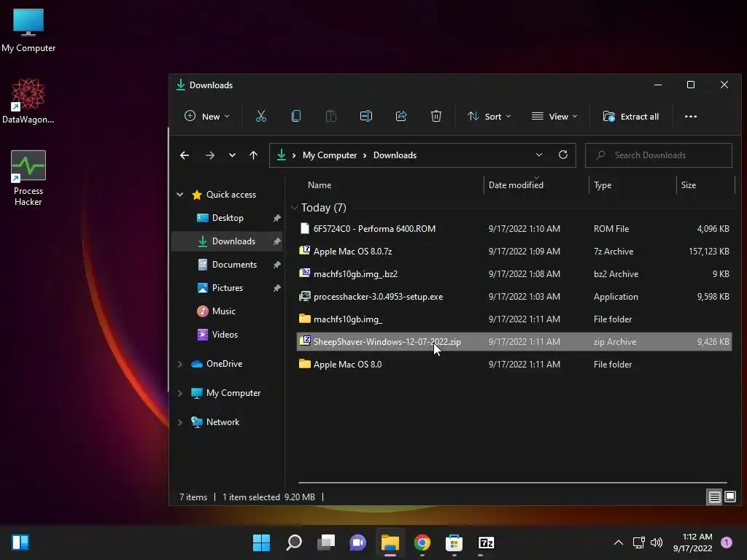Viewport: 747px width, 560px height.
Task: Open clock and date in taskbar
Action: pyautogui.click(x=692, y=542)
